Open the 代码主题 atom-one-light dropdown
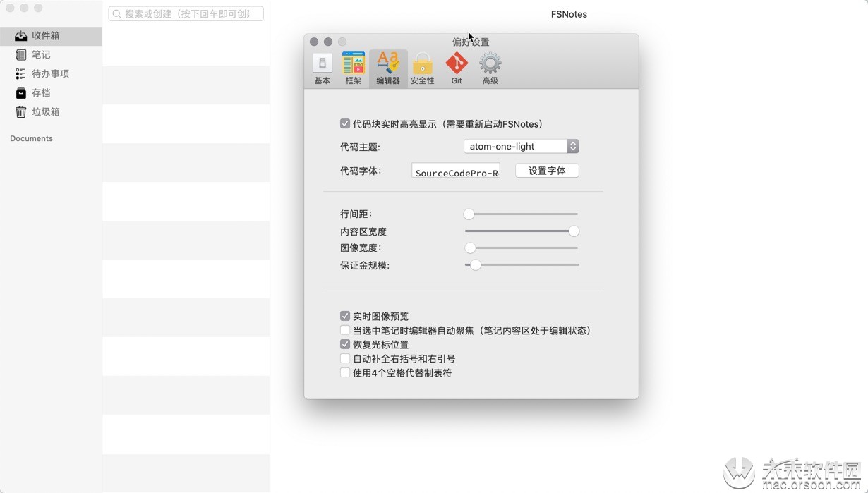 tap(522, 146)
